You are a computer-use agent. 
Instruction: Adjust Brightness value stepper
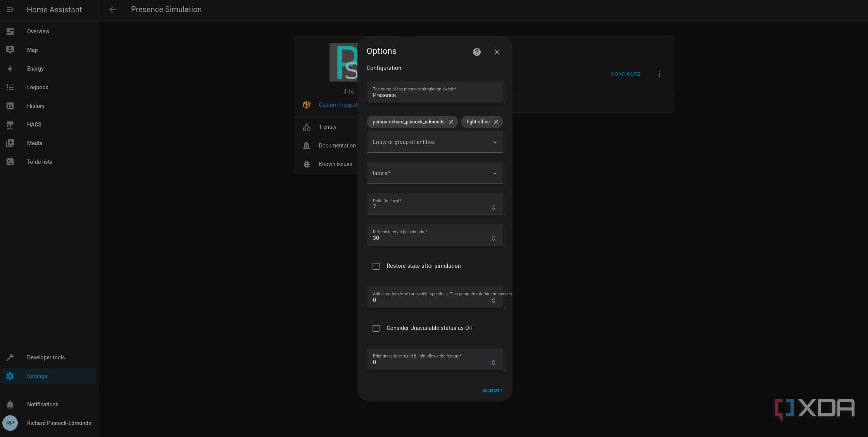pyautogui.click(x=493, y=362)
